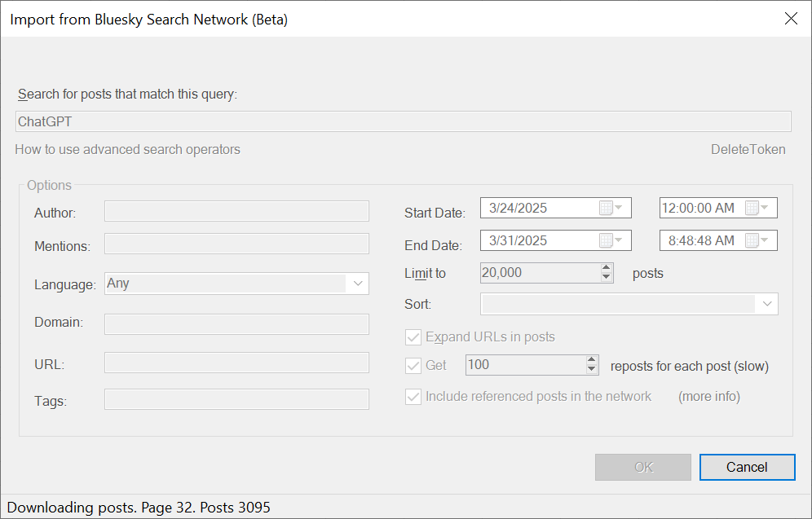
Task: Decrease reposts count with down arrow
Action: [x=592, y=370]
